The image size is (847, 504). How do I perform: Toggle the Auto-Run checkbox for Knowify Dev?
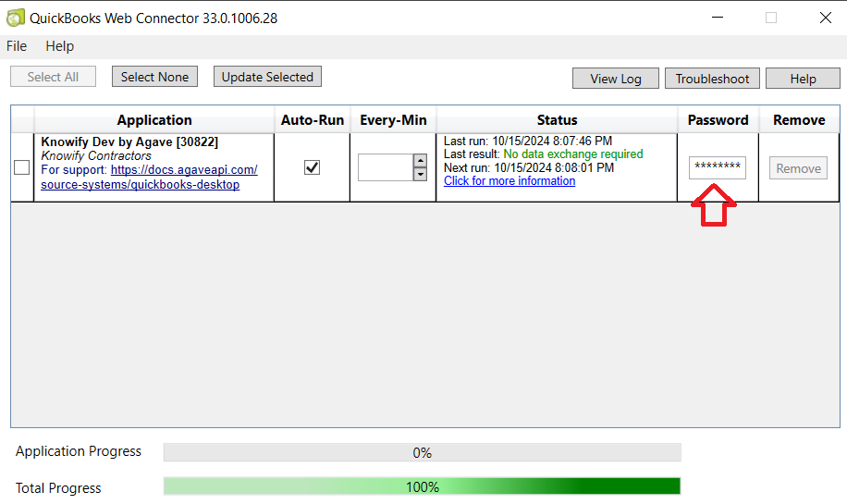tap(313, 167)
